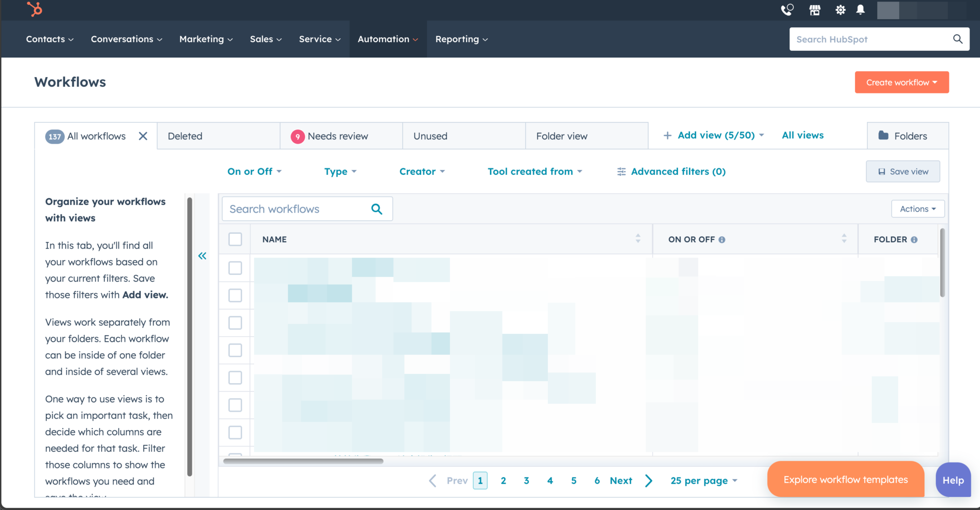Screen dimensions: 980x510
Task: Open the On or Off filter dropdown
Action: 254,171
